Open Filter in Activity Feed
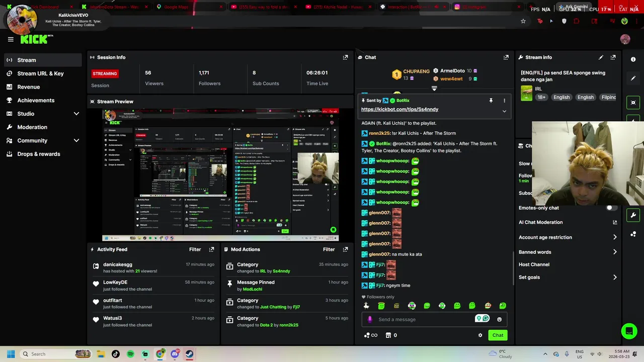Image resolution: width=644 pixels, height=362 pixels. click(195, 249)
